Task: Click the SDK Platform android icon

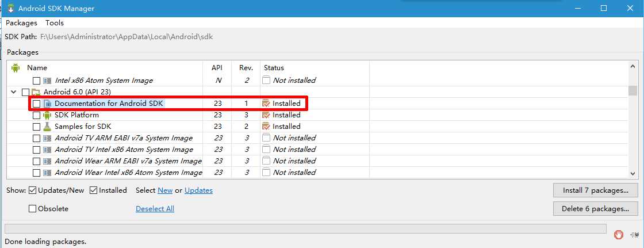Action: coord(48,115)
